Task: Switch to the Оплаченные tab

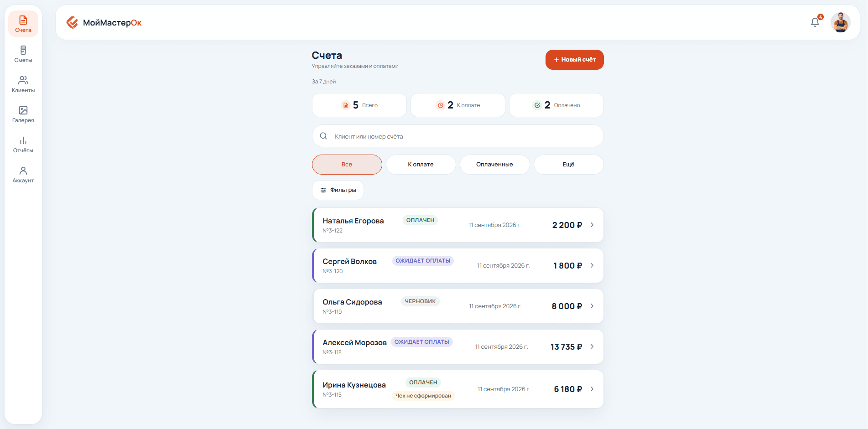Action: [495, 165]
